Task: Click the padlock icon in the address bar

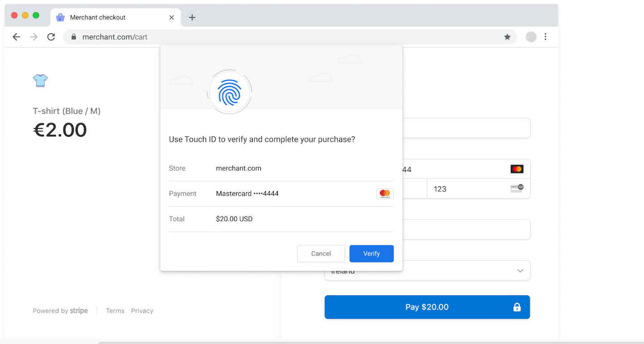Action: point(73,37)
